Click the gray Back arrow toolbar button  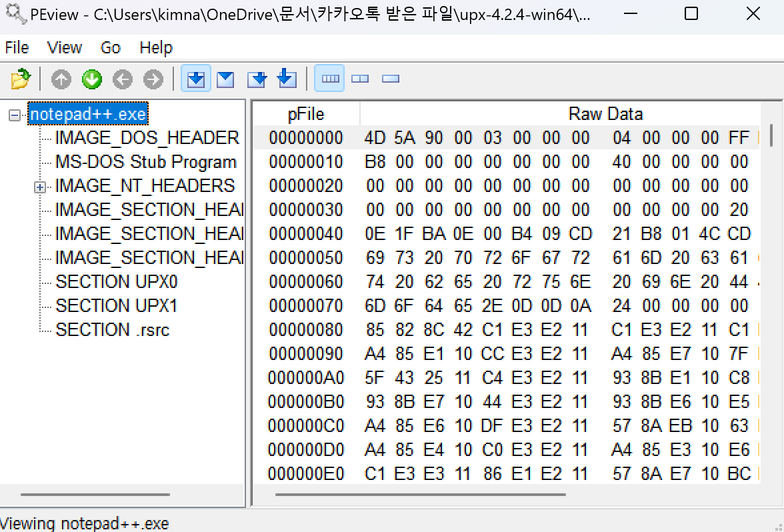[x=123, y=79]
